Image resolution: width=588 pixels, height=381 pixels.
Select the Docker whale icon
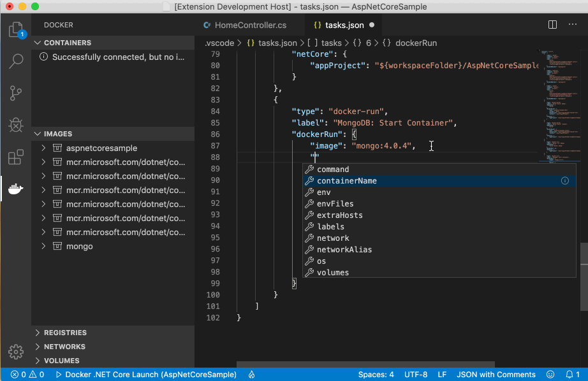[16, 189]
